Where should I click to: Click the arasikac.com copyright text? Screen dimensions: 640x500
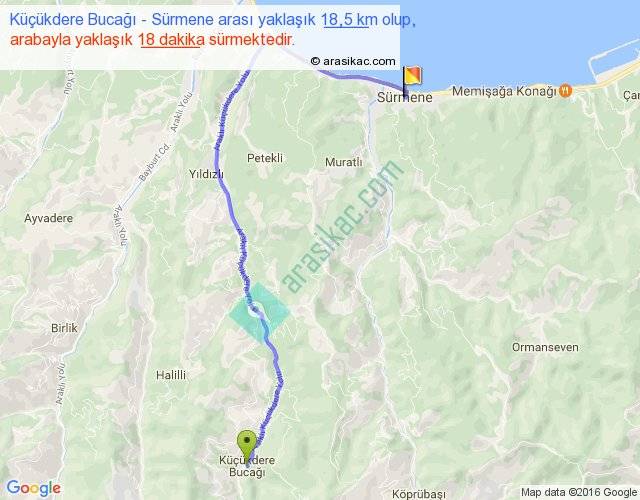click(x=353, y=61)
